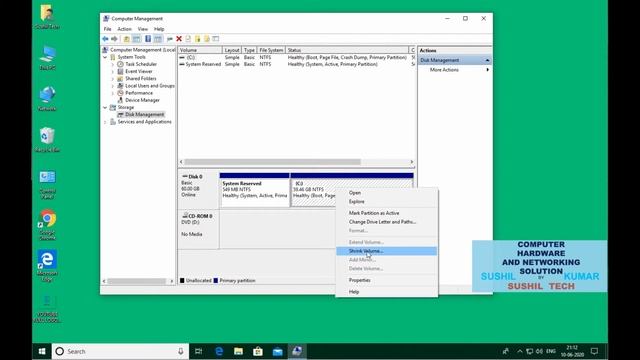Open Task View on the taskbar
This screenshot has height=360, width=640.
pyautogui.click(x=199, y=351)
